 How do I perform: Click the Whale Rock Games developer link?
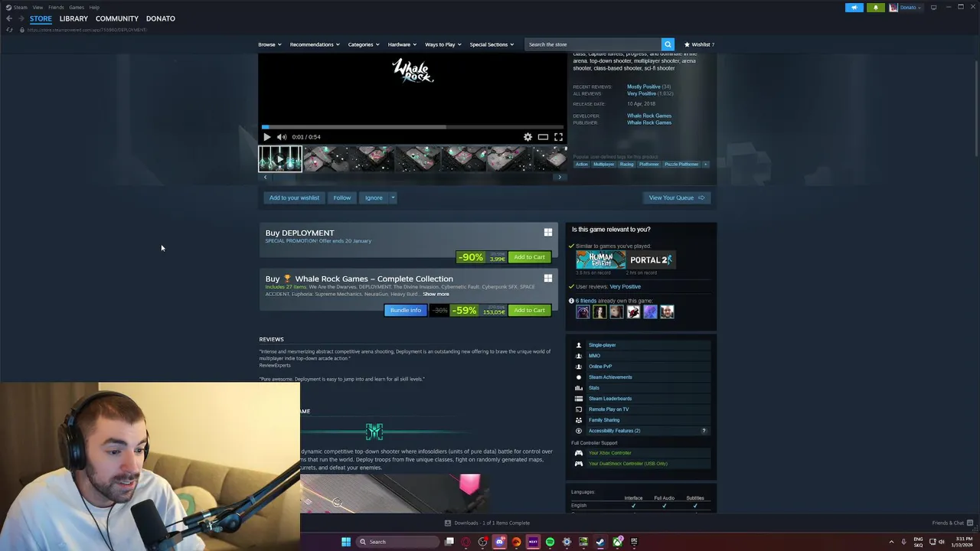[649, 116]
